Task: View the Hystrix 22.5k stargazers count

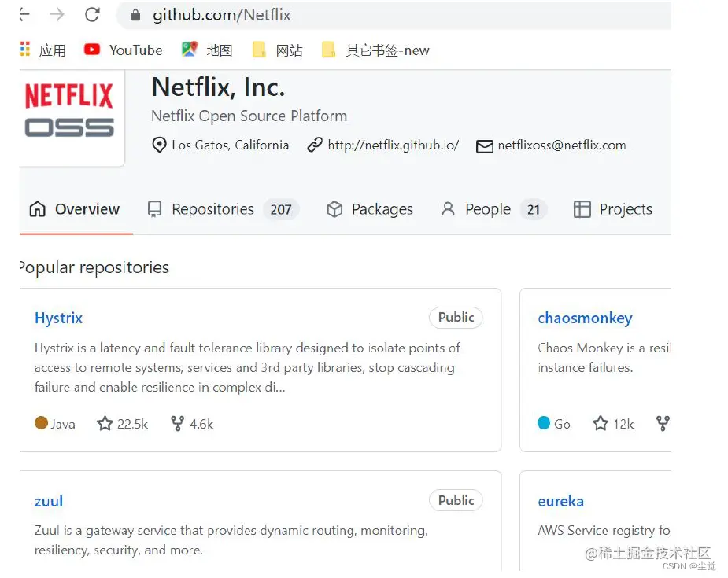Action: [x=133, y=424]
